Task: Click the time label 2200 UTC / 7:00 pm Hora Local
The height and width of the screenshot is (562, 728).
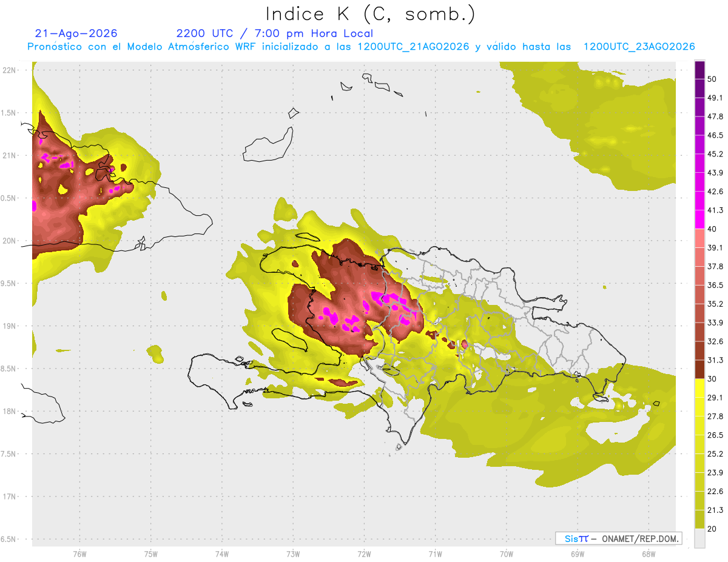Action: [274, 33]
